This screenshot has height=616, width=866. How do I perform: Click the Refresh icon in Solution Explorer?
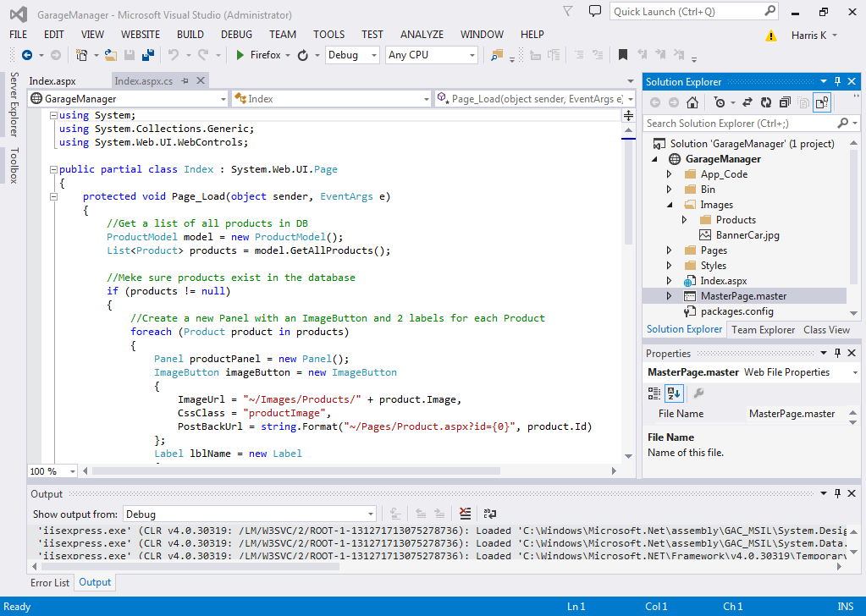[765, 102]
